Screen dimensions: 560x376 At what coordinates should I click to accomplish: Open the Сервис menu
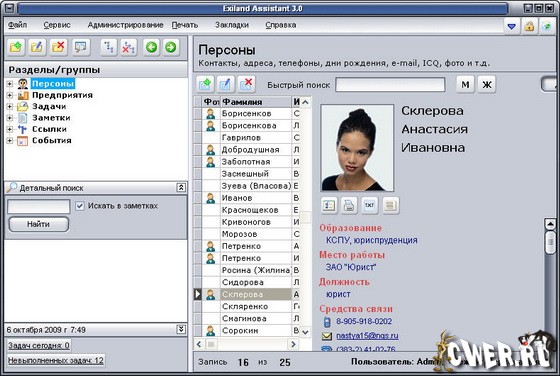tap(57, 25)
